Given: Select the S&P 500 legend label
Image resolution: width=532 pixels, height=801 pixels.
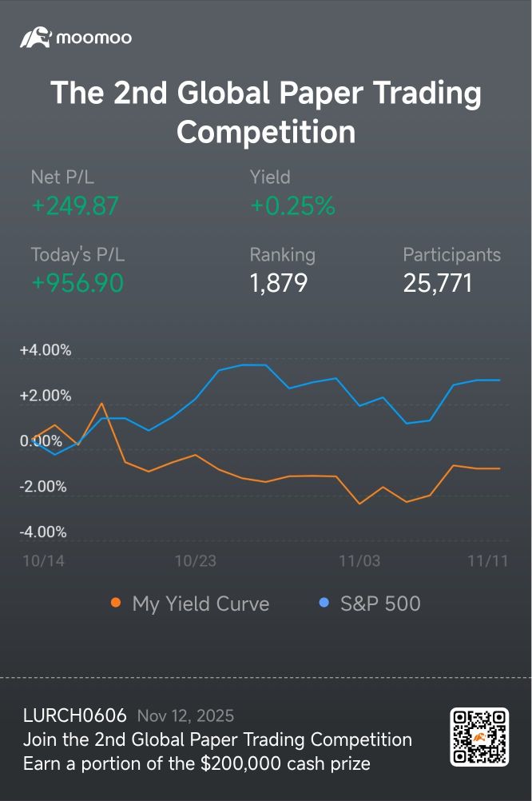Looking at the screenshot, I should [x=380, y=604].
